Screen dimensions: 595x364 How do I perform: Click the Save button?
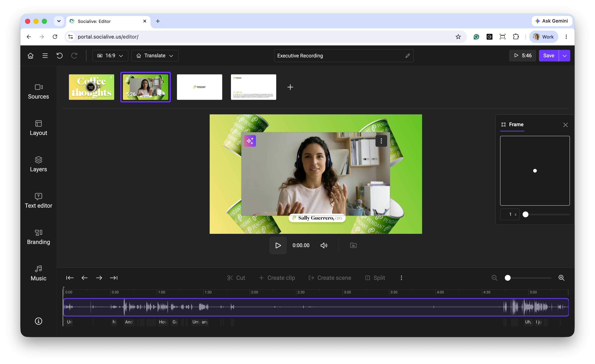549,56
